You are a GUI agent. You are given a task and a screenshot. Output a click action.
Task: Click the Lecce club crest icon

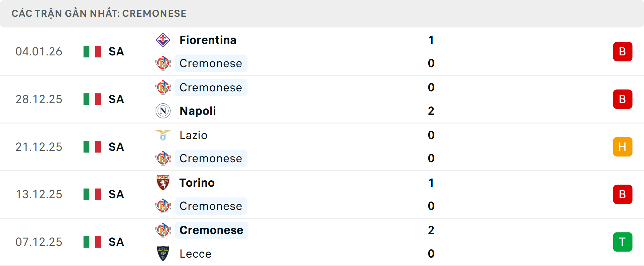(163, 254)
